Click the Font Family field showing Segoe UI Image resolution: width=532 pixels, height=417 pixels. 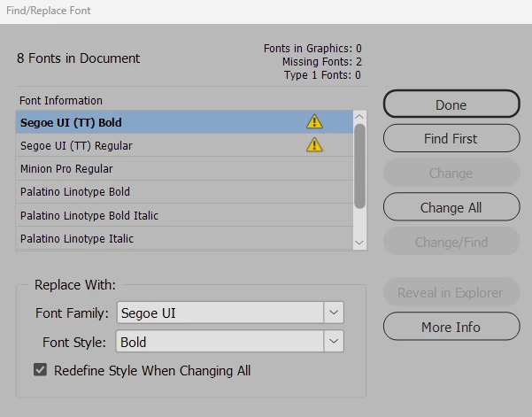click(x=220, y=313)
